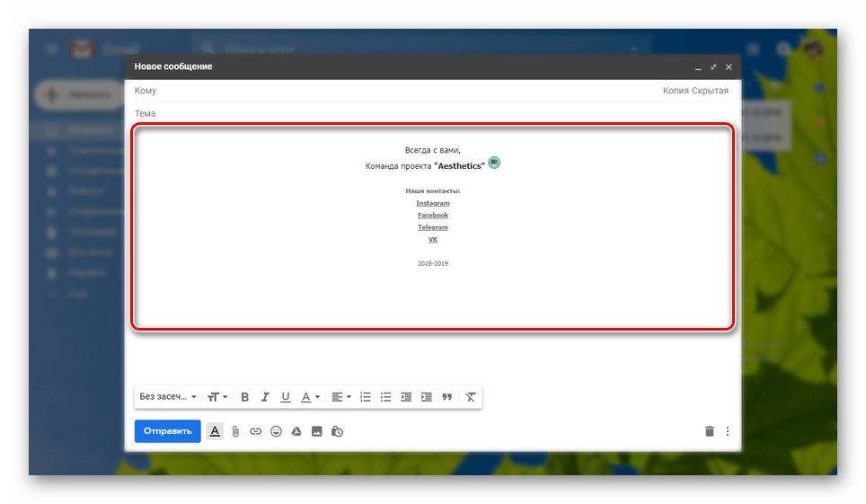This screenshot has width=866, height=504.
Task: Click the Тема subject field
Action: tap(432, 113)
